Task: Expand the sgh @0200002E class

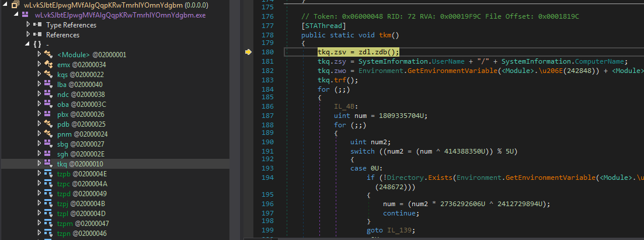Action: click(39, 154)
